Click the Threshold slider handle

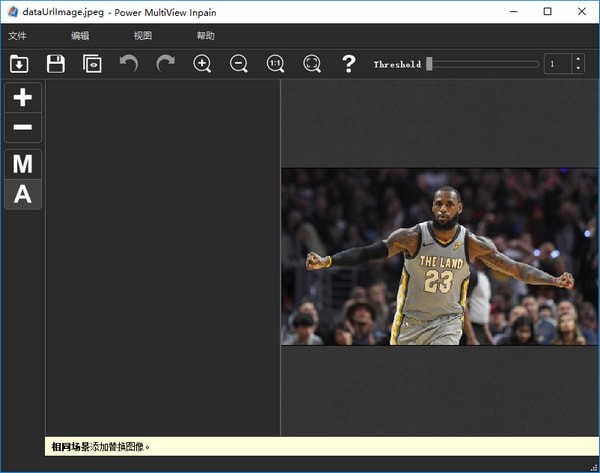click(429, 64)
